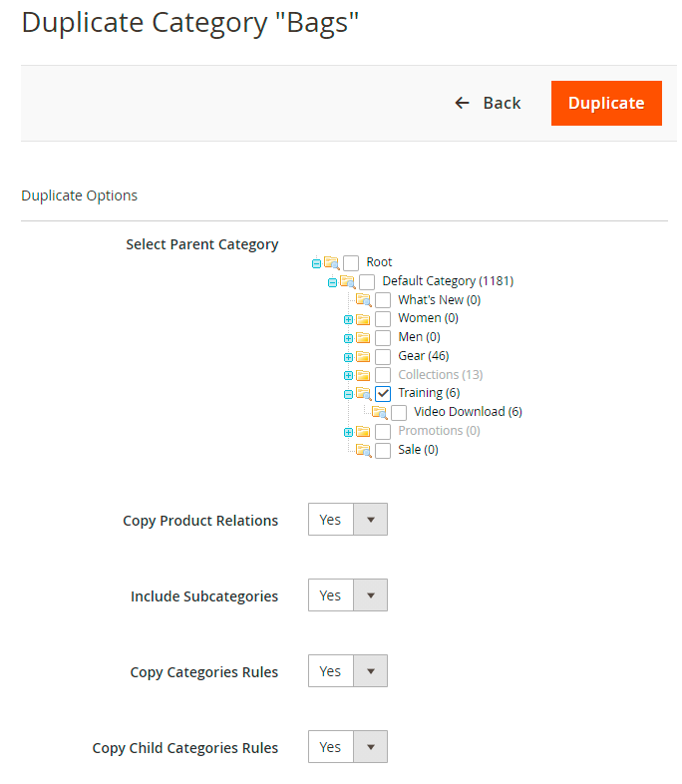Tick the Video Download checkbox
682x784 pixels.
[399, 412]
